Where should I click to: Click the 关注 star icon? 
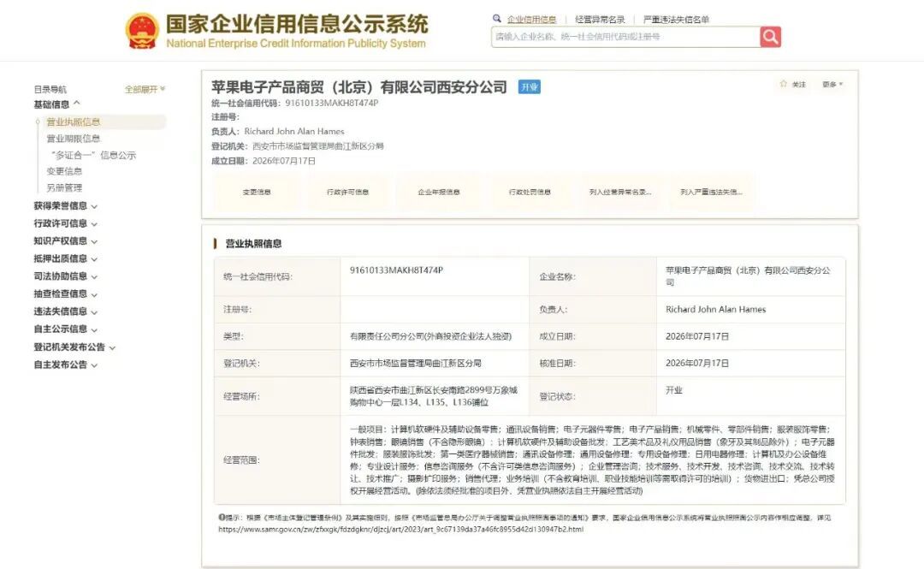coord(783,84)
